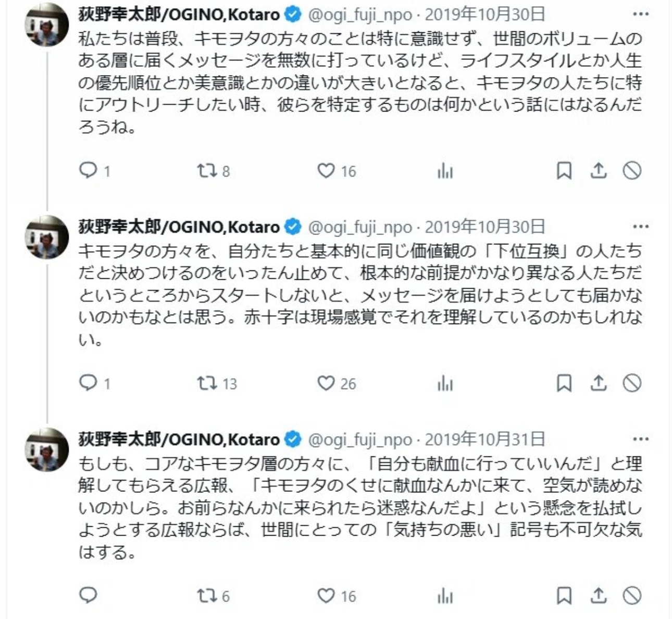Image resolution: width=672 pixels, height=619 pixels.
Task: Reply to the third tweet about 献血
Action: [88, 595]
